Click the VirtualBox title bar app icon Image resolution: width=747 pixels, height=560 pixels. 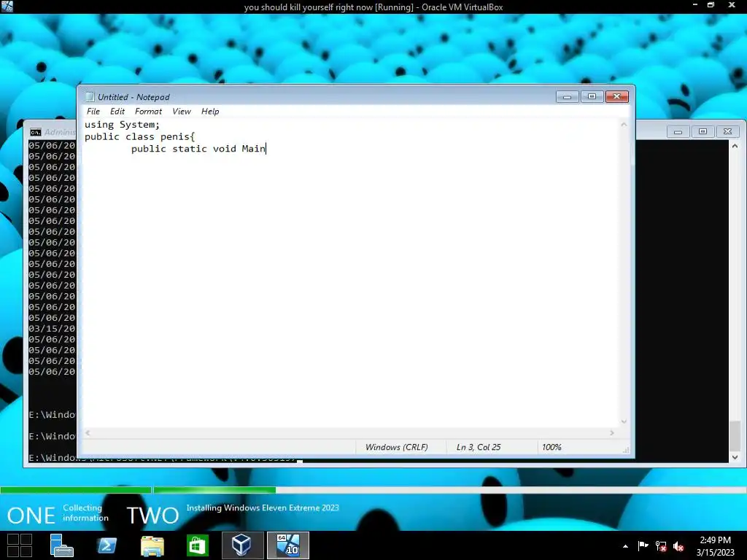[x=7, y=7]
